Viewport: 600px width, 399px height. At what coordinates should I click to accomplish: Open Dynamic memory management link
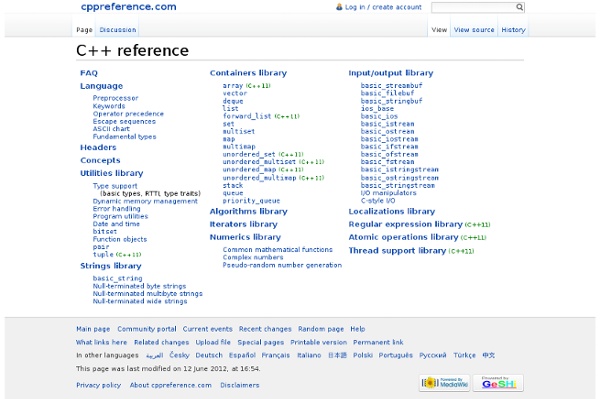coord(145,201)
